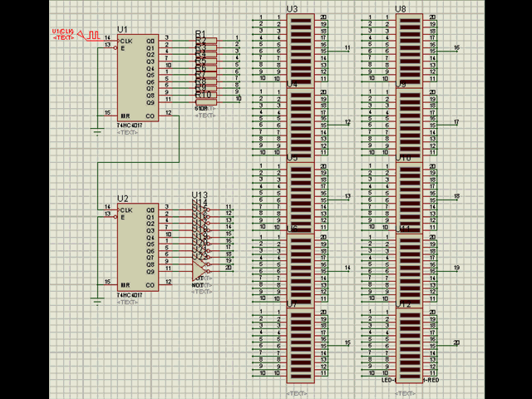Click terminal label 12 right of U4

click(347, 122)
